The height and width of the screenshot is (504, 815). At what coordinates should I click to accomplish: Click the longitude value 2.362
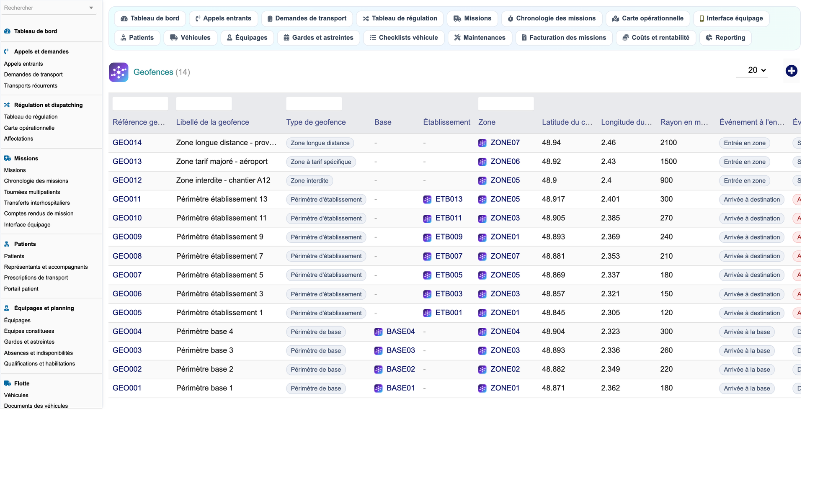tap(610, 388)
